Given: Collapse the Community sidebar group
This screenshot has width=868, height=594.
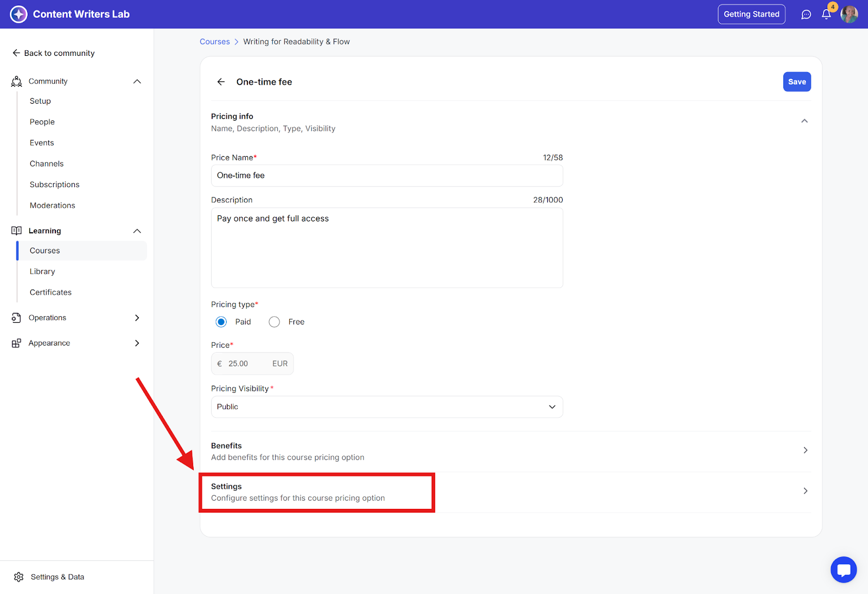Looking at the screenshot, I should click(x=137, y=81).
